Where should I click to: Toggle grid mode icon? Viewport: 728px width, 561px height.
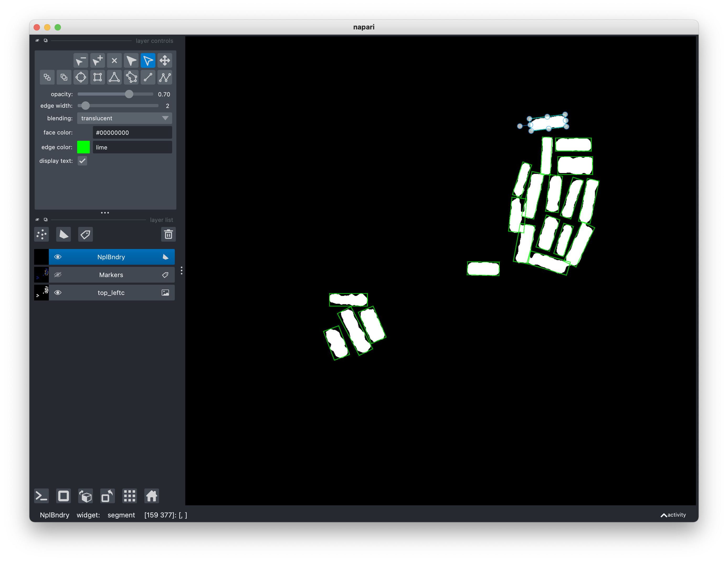click(x=130, y=496)
